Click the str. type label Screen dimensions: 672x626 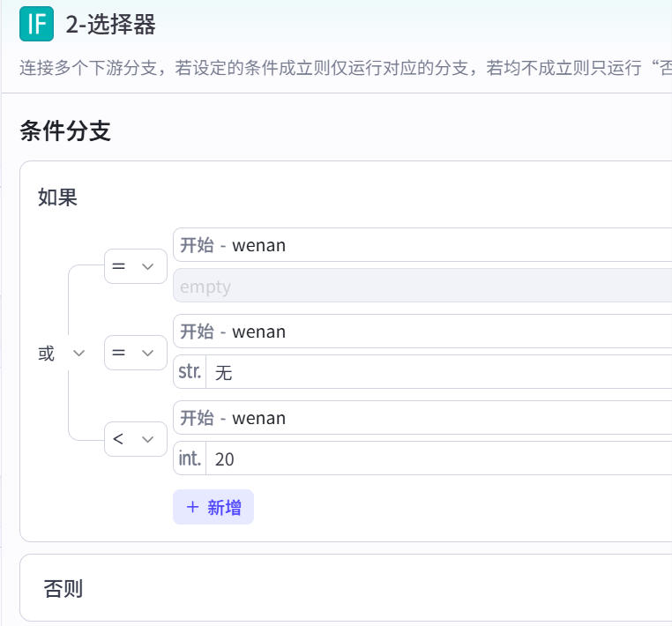tap(190, 372)
